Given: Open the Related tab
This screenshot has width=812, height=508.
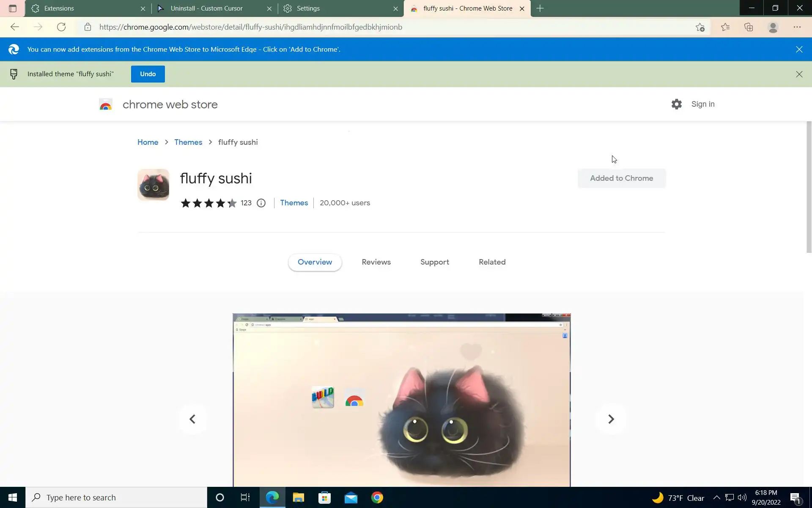Looking at the screenshot, I should coord(492,262).
